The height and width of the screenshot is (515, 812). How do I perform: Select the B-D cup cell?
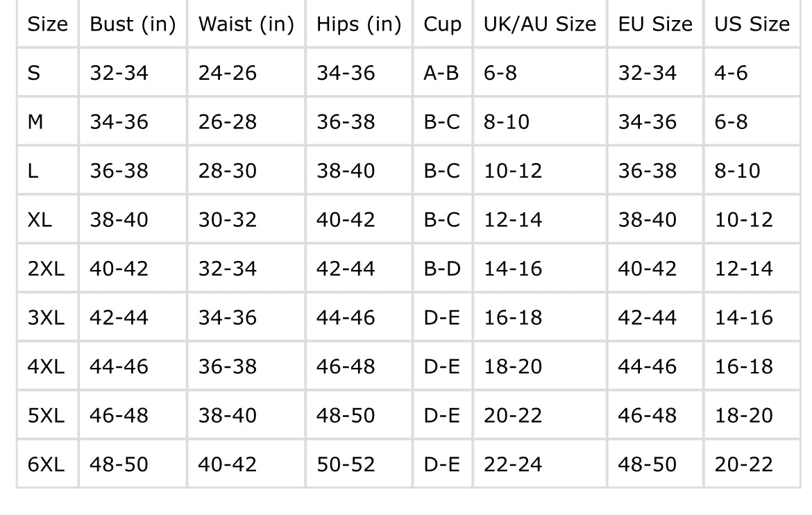pos(441,269)
